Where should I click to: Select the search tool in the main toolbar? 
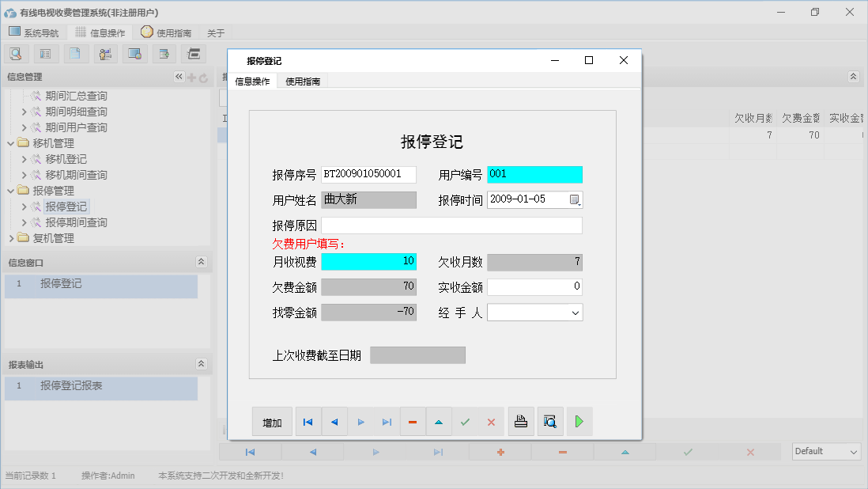[16, 53]
